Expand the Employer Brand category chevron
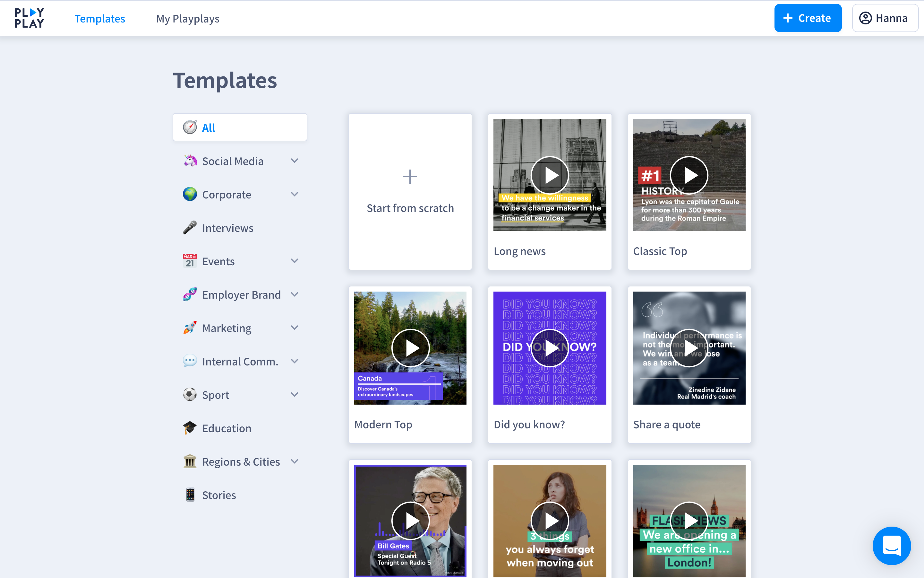 click(x=295, y=294)
